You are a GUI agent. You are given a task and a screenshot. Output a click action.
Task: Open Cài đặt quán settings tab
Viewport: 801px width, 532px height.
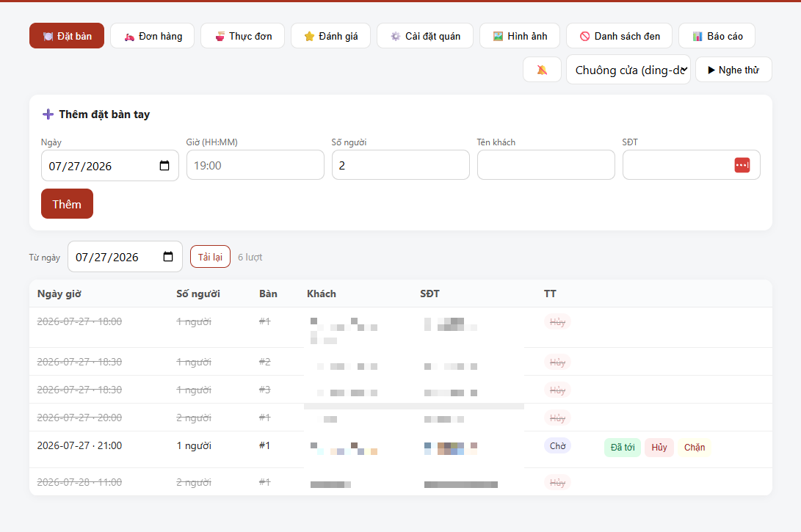(425, 36)
